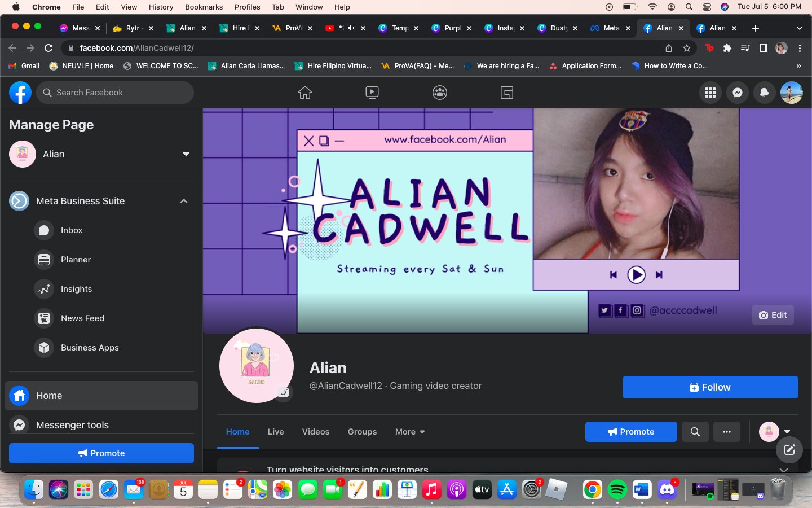812x508 pixels.
Task: Edit the cover photo
Action: (773, 315)
